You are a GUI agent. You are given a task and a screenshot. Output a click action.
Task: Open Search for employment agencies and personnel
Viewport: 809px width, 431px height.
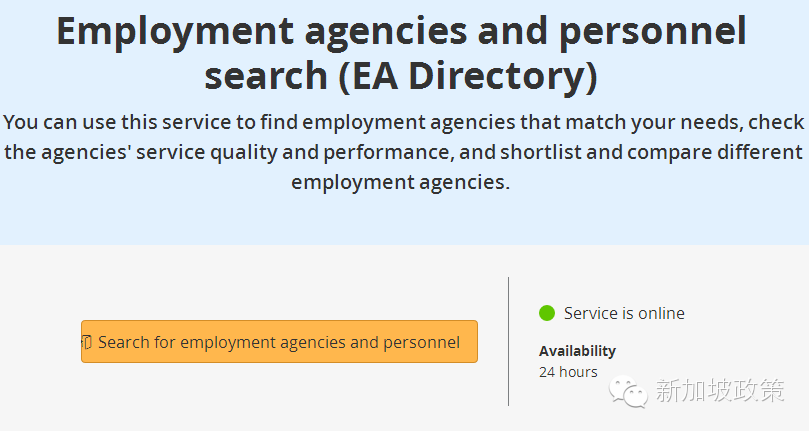click(x=279, y=342)
